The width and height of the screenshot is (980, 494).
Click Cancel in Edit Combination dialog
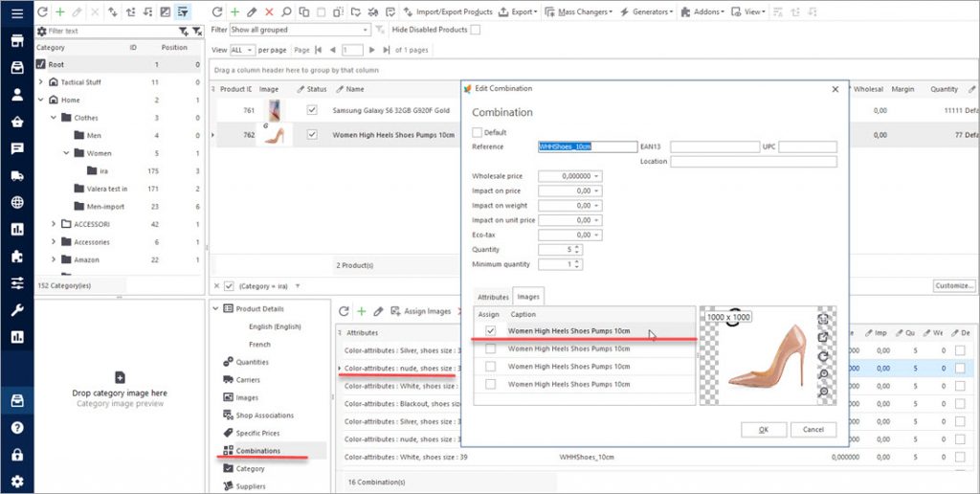[813, 430]
